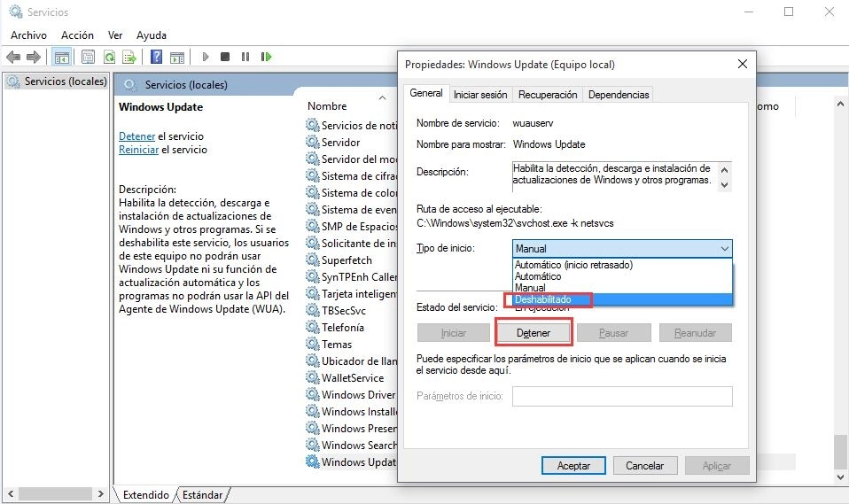Open the Help toolbar icon
This screenshot has height=504, width=849.
[x=156, y=57]
